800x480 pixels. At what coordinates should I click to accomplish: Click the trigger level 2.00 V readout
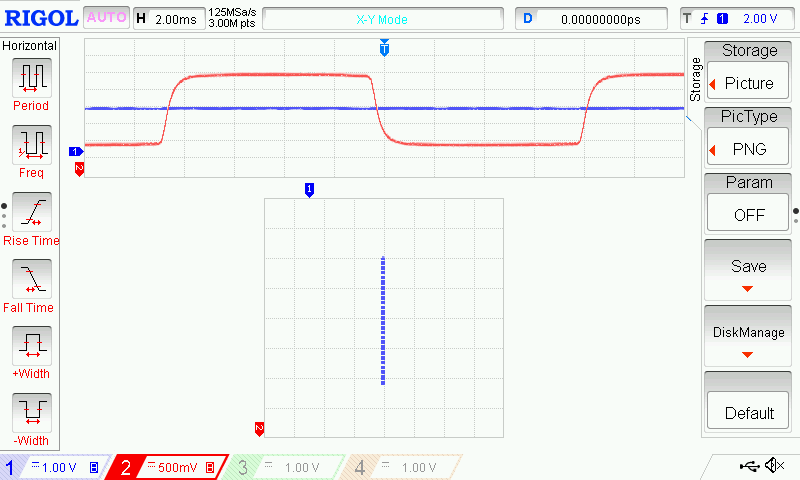coord(760,19)
